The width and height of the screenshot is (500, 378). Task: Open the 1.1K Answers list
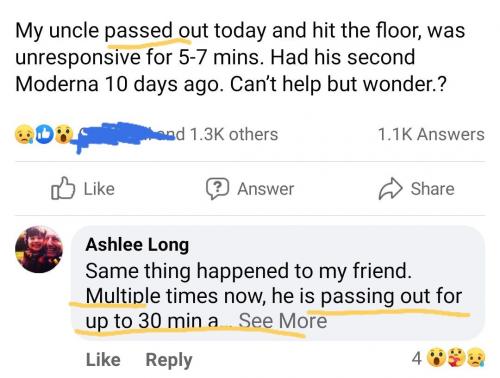click(x=431, y=135)
